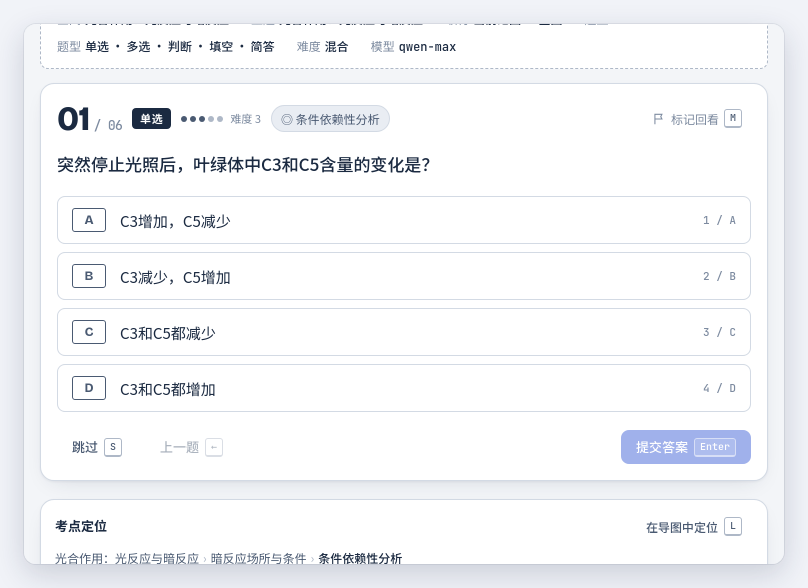Viewport: 808px width, 588px height.
Task: Click 单选 in the top types list
Action: [x=97, y=47]
